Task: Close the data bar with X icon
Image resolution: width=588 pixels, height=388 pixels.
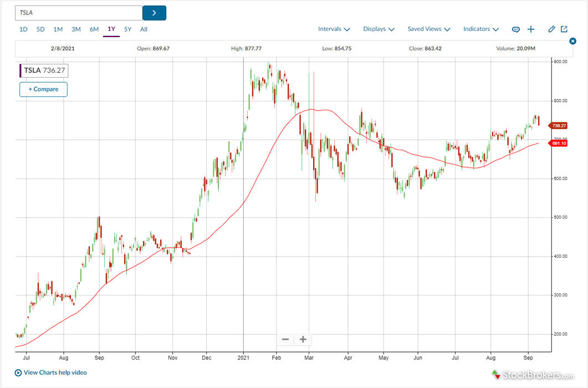Action: pos(573,42)
